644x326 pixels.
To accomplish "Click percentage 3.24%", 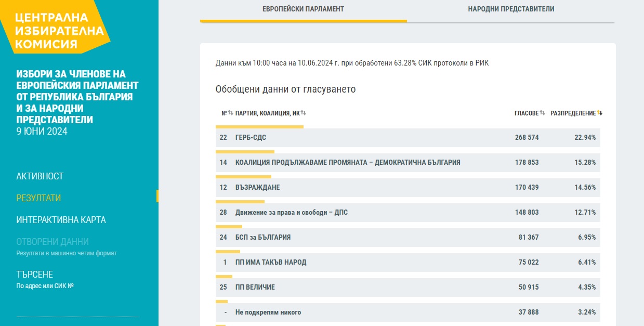I will [x=587, y=312].
